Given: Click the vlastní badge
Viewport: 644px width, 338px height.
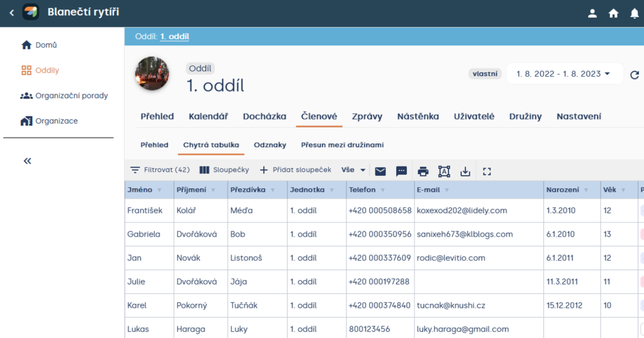Looking at the screenshot, I should point(485,74).
